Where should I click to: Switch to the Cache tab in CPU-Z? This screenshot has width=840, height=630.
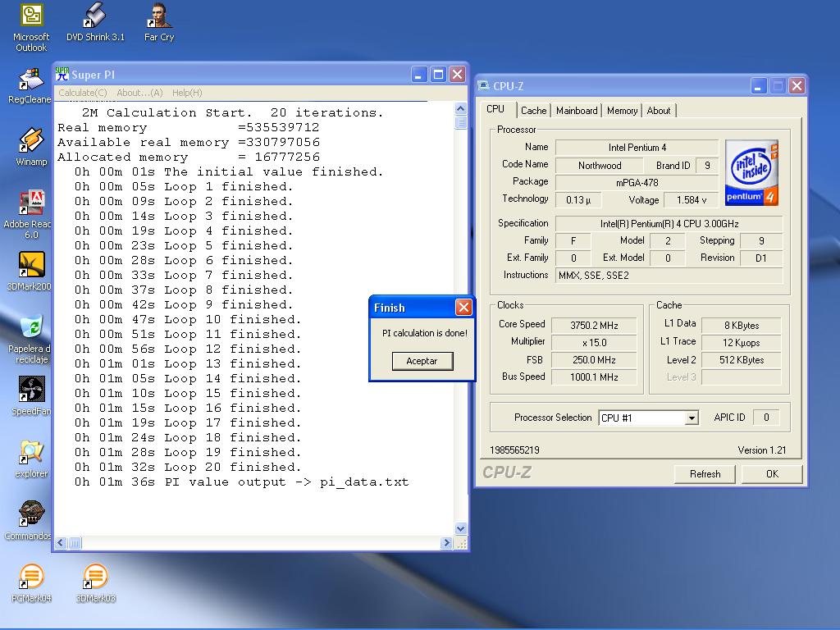tap(533, 111)
